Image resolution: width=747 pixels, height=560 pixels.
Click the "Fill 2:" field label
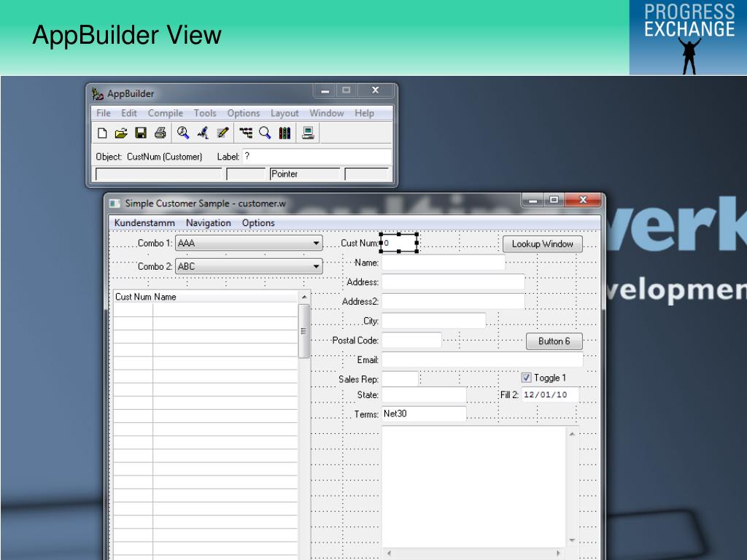click(x=509, y=394)
